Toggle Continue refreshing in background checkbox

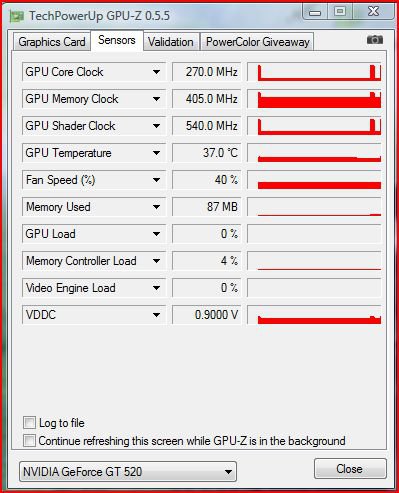click(29, 441)
